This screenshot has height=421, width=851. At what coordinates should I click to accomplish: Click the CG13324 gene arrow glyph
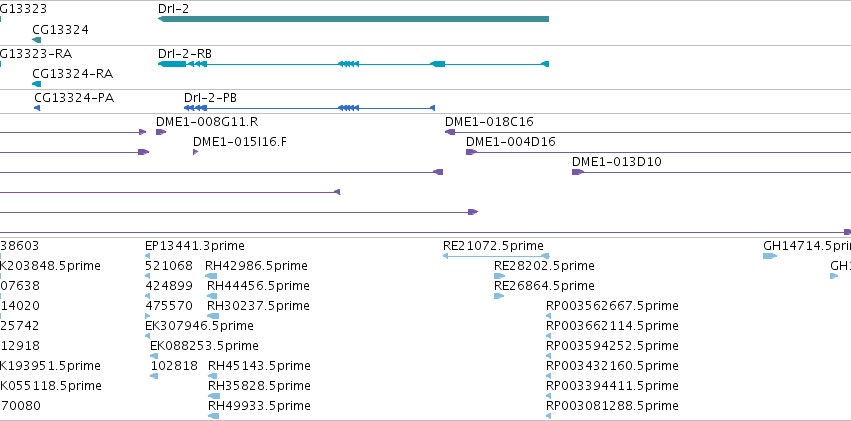(x=36, y=40)
